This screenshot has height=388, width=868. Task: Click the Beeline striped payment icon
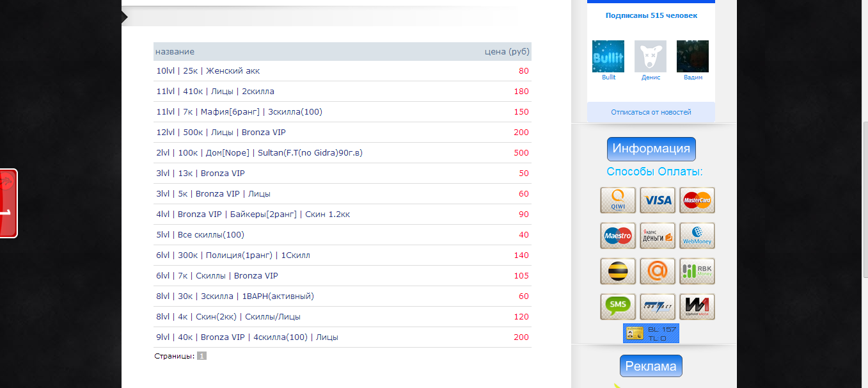[618, 271]
